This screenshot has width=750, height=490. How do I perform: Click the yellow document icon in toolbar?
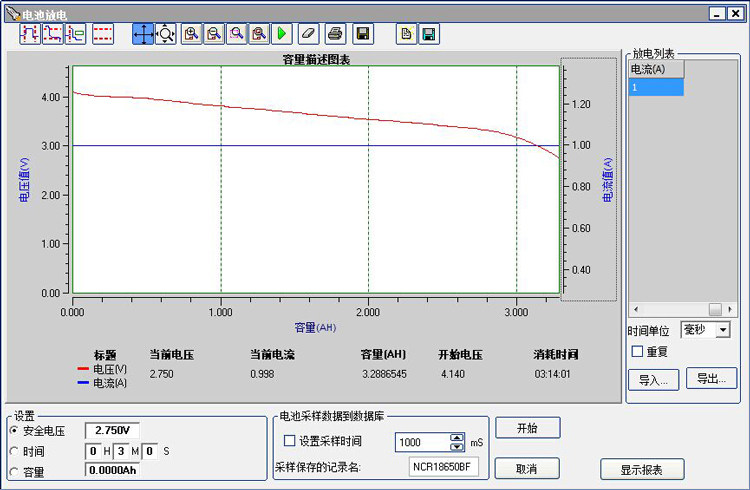[x=406, y=33]
